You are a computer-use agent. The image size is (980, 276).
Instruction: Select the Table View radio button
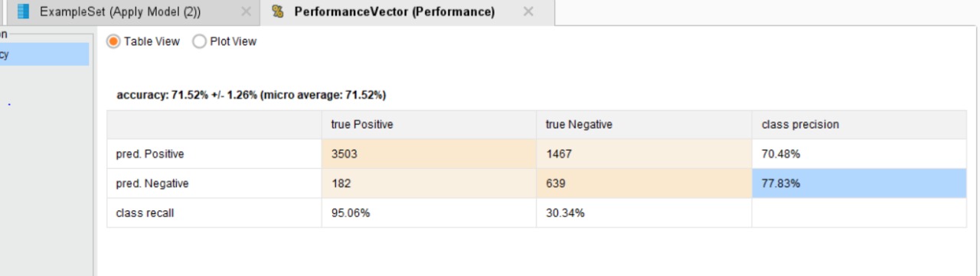click(x=113, y=41)
